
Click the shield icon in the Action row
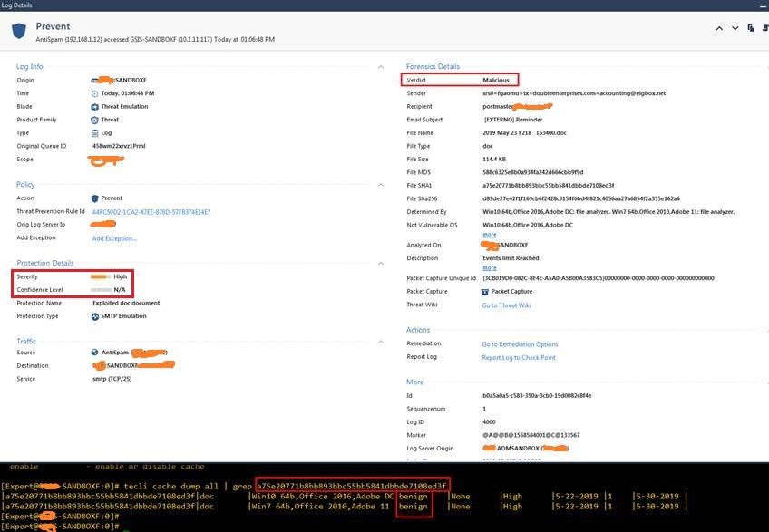(94, 198)
